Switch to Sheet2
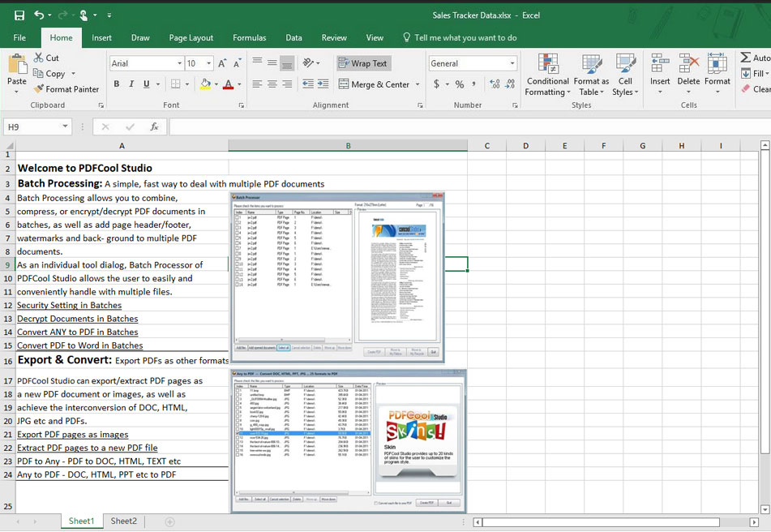This screenshot has width=771, height=532. pos(123,521)
